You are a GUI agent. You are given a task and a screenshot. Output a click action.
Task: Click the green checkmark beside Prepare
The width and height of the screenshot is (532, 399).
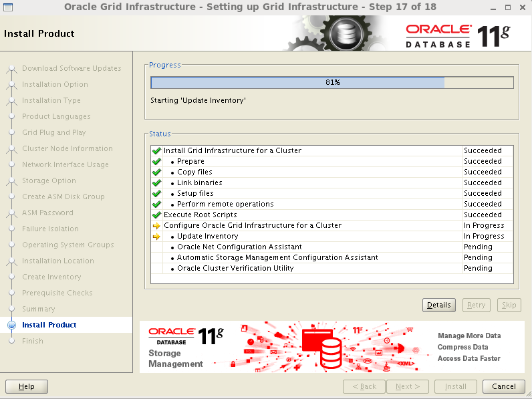(156, 162)
